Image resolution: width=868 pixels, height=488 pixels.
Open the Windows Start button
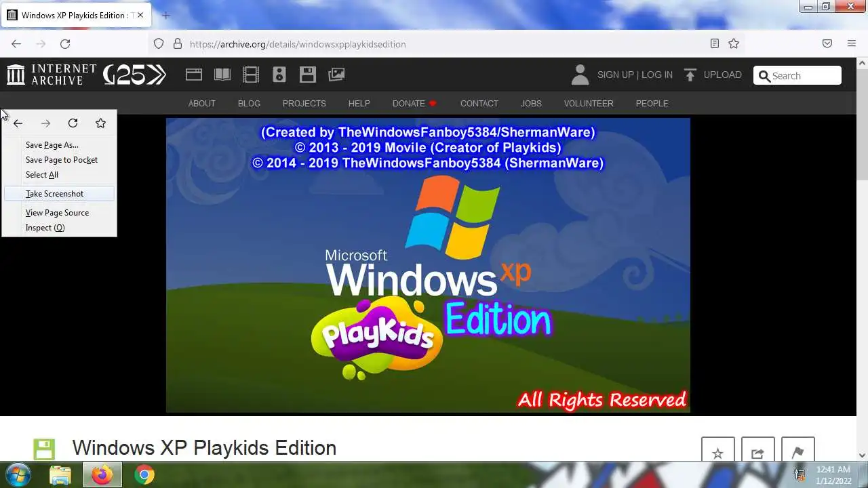click(x=18, y=474)
